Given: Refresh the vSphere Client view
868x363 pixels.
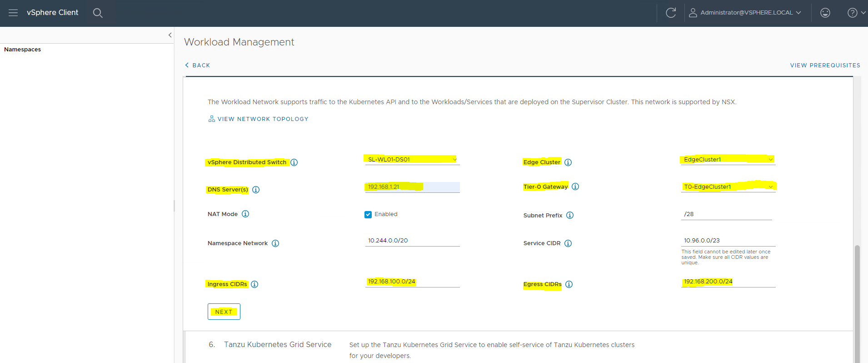Looking at the screenshot, I should coord(671,13).
